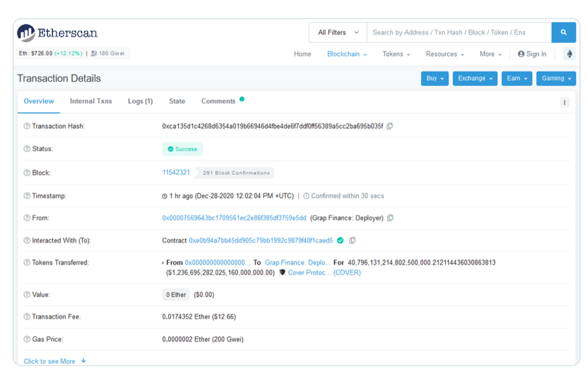Switch to Internal Txns tab

pos(91,101)
